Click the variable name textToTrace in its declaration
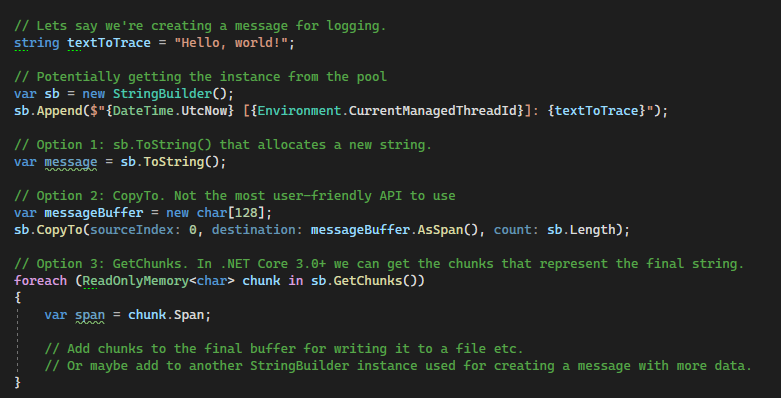 pyautogui.click(x=109, y=43)
